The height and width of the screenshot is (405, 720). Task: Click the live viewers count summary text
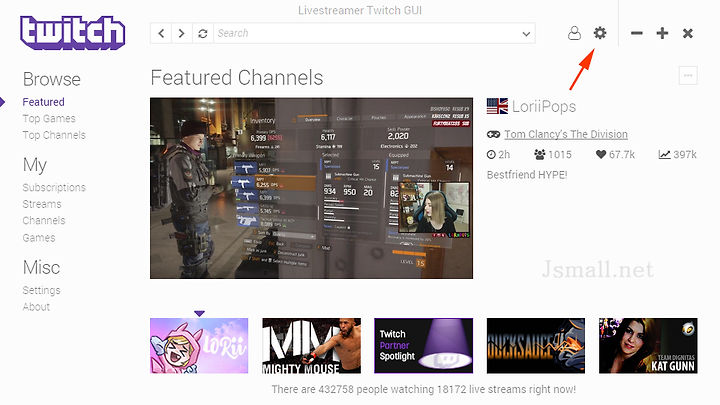click(423, 389)
